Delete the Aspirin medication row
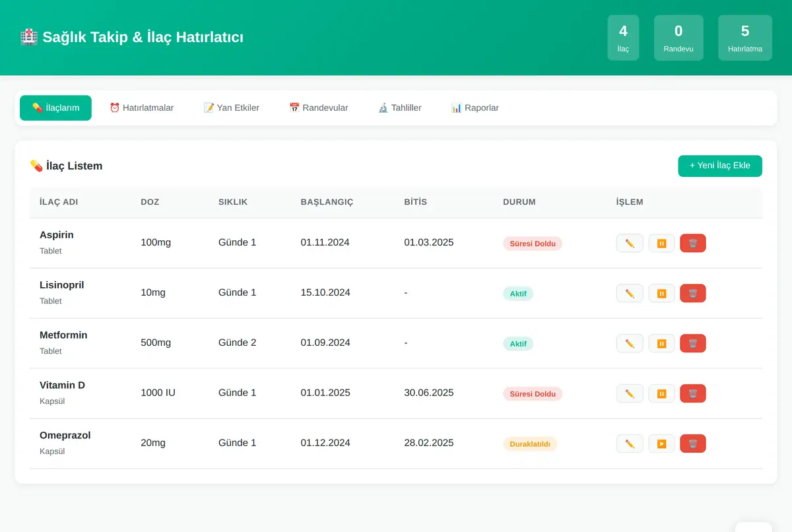This screenshot has width=792, height=532. pyautogui.click(x=693, y=243)
